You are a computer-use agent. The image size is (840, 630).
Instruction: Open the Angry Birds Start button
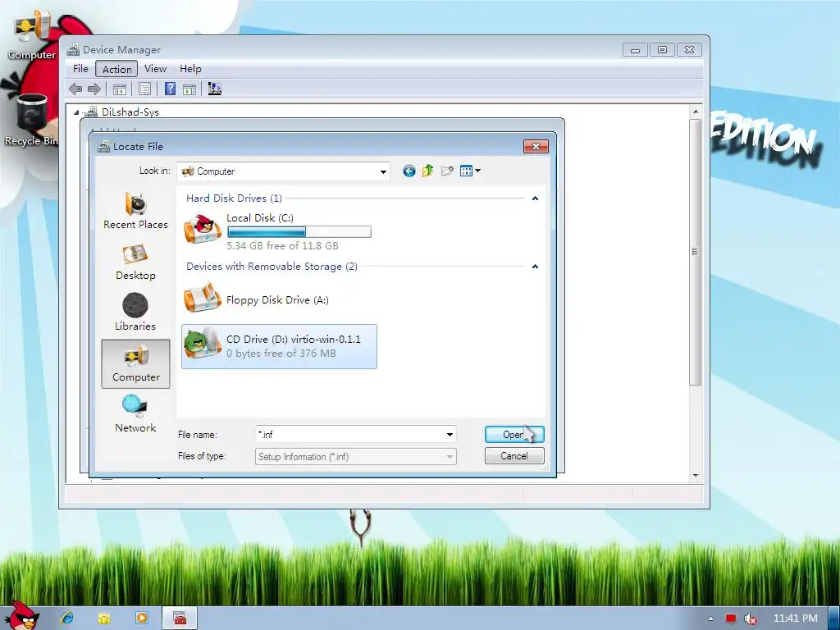click(x=21, y=617)
